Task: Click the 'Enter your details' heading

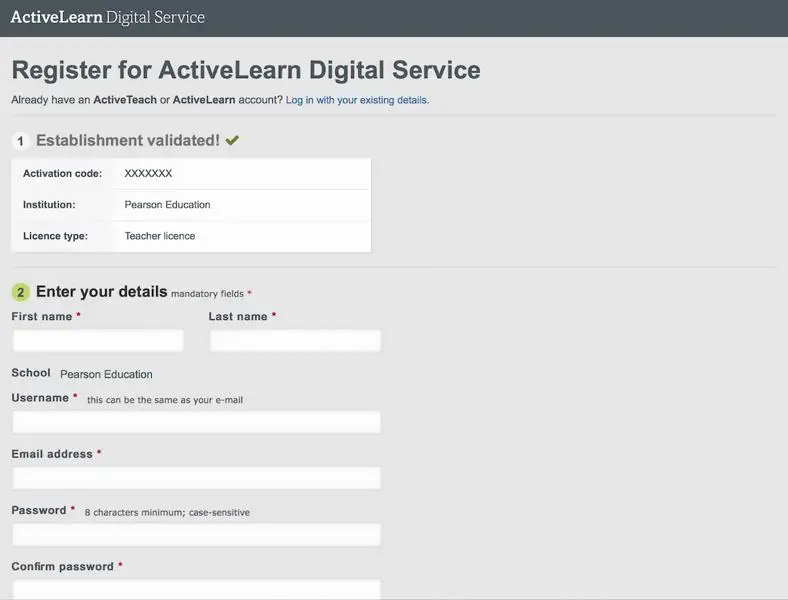Action: point(102,291)
